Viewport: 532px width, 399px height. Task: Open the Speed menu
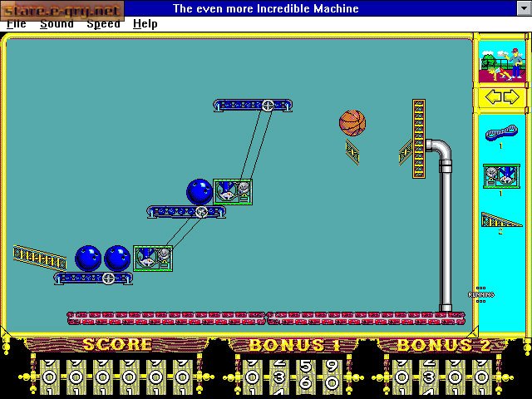tap(103, 24)
